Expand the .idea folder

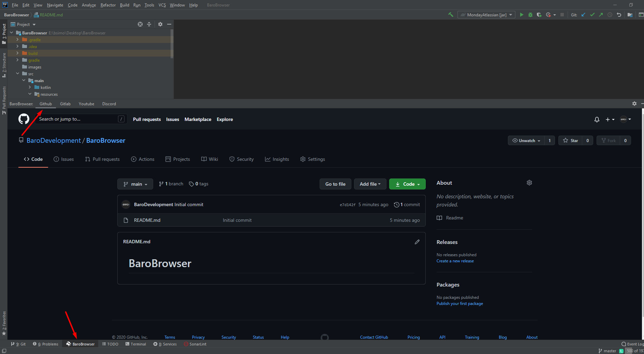pos(17,46)
